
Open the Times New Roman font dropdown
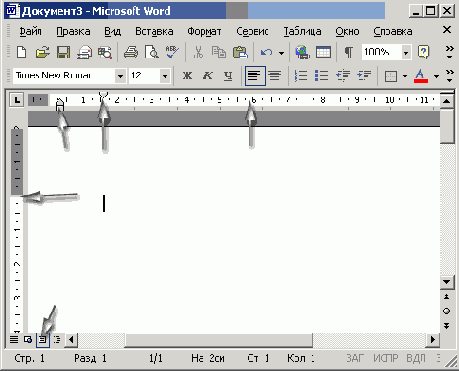pyautogui.click(x=120, y=76)
